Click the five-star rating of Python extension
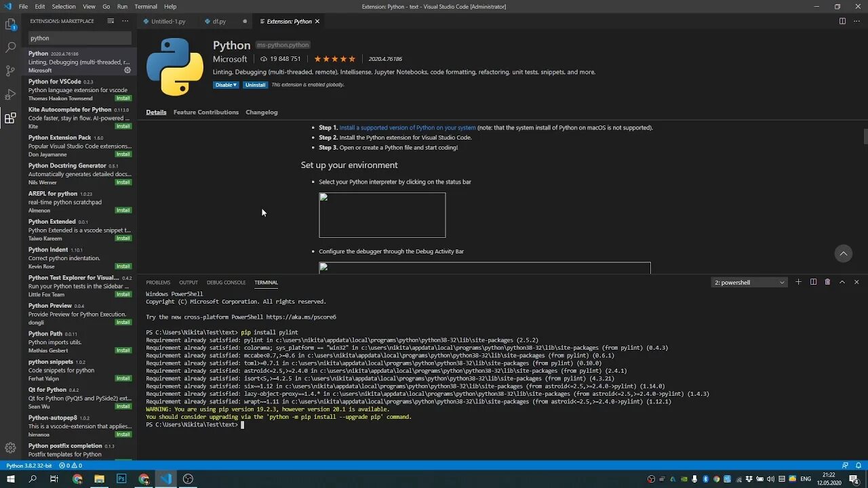 click(334, 59)
